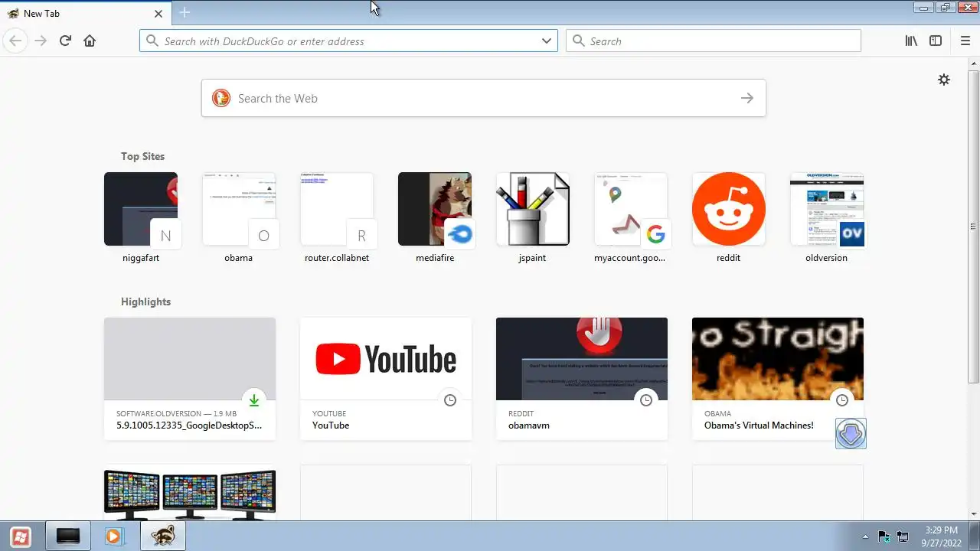Open the router.collabnet top site
The image size is (980, 551).
[x=337, y=218]
